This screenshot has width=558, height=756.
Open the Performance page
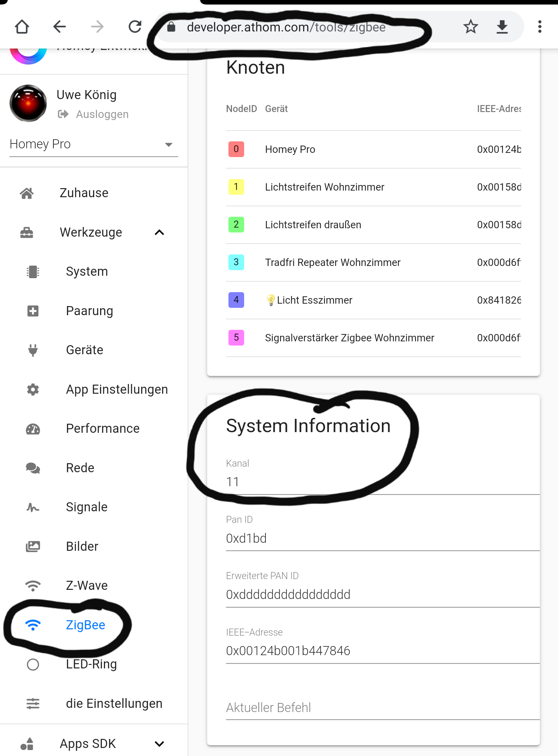tap(103, 429)
